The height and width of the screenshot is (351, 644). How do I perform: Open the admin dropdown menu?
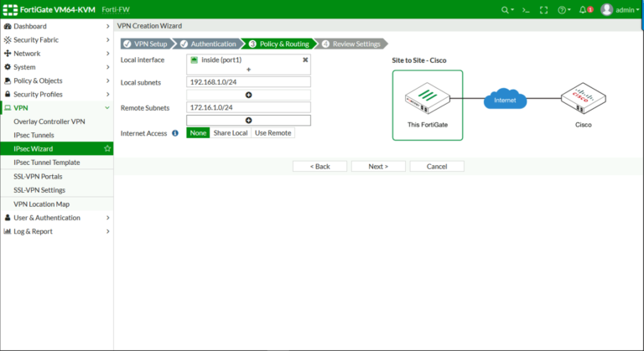[x=627, y=10]
